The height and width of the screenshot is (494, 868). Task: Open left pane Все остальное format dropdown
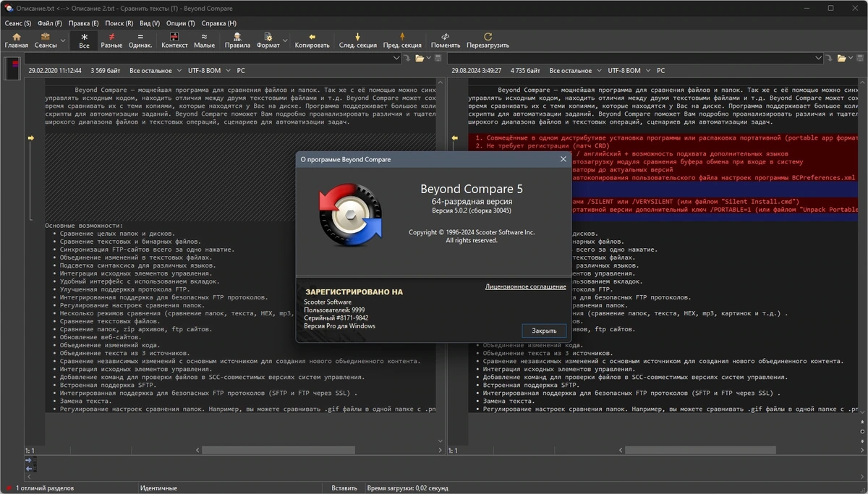(x=156, y=71)
